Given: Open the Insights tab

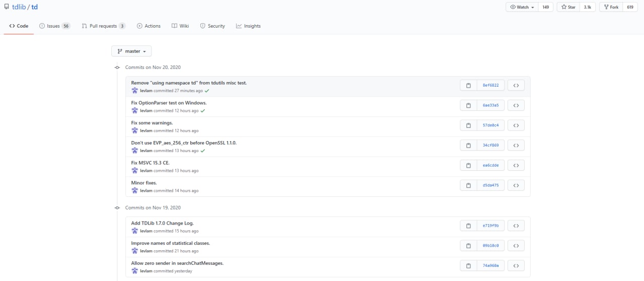Looking at the screenshot, I should (x=248, y=26).
